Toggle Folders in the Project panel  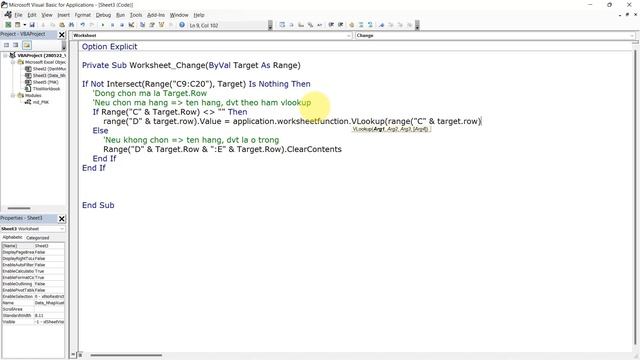click(27, 45)
